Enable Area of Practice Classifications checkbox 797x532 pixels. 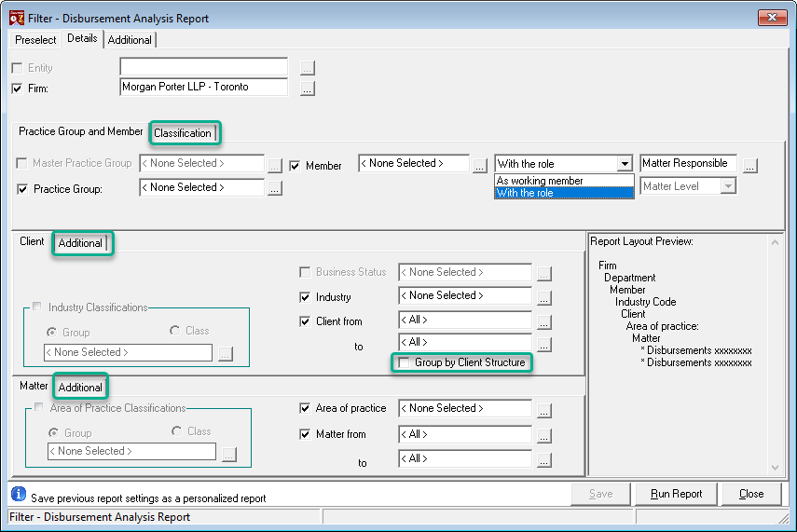pos(38,406)
